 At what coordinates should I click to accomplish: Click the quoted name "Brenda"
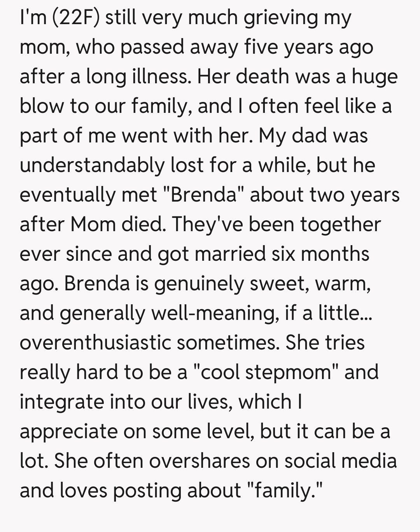[x=204, y=195]
